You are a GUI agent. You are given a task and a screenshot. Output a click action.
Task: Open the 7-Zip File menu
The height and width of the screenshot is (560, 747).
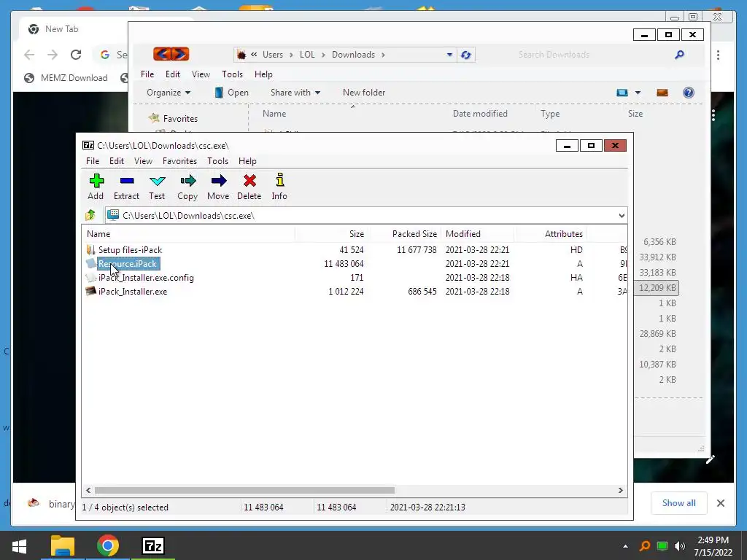(x=93, y=161)
